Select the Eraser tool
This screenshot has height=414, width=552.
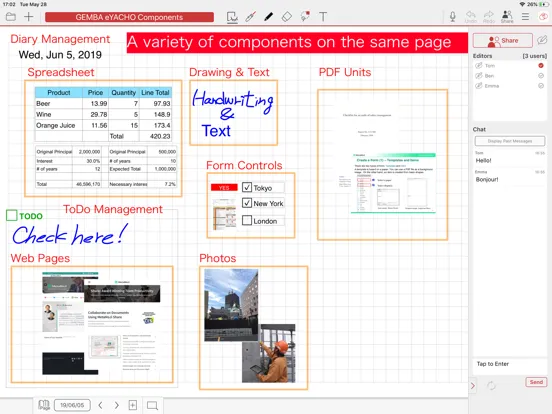(287, 17)
